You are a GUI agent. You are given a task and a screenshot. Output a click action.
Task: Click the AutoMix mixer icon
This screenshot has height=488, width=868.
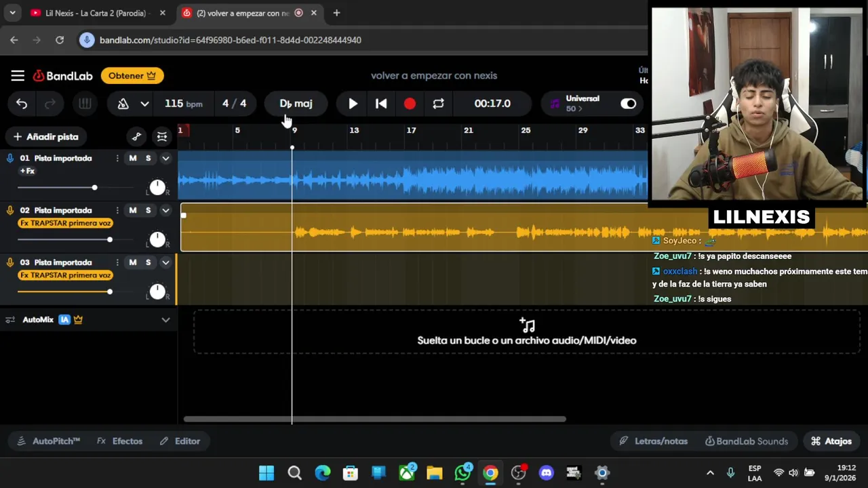tap(10, 320)
